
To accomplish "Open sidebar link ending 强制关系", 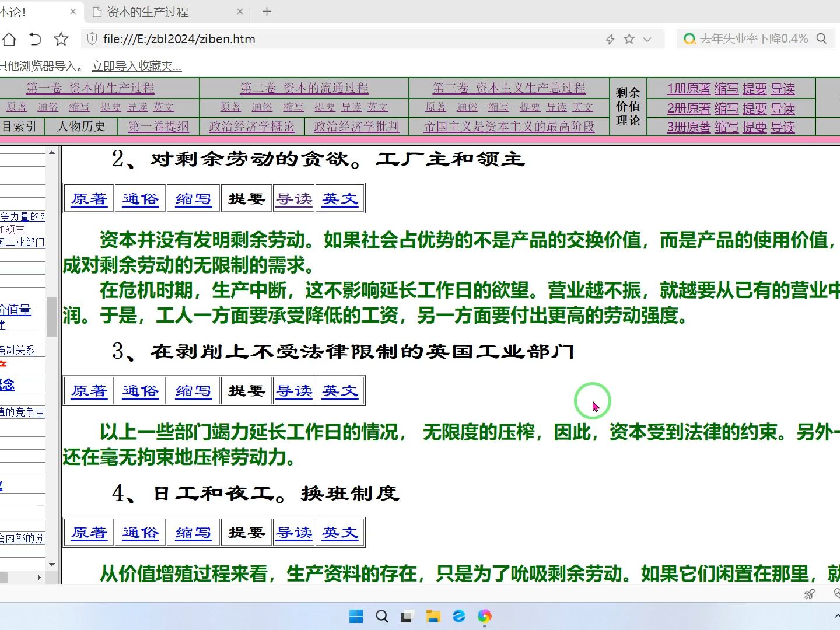I will [17, 350].
